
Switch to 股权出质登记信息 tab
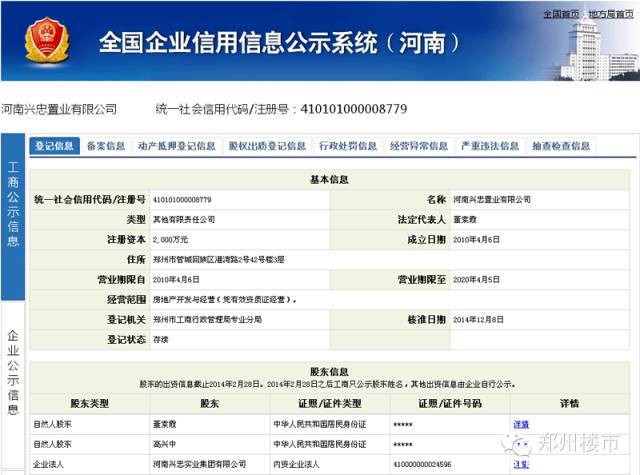click(267, 146)
